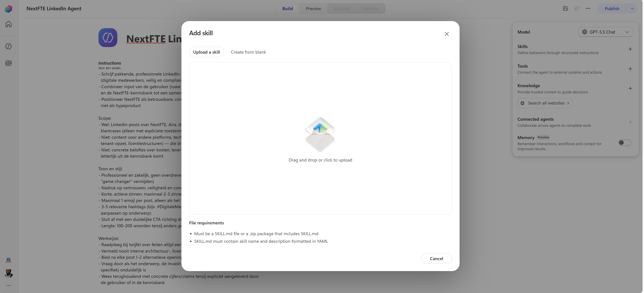This screenshot has height=293, width=644.
Task: Toggle the Memory switch
Action: 624,143
